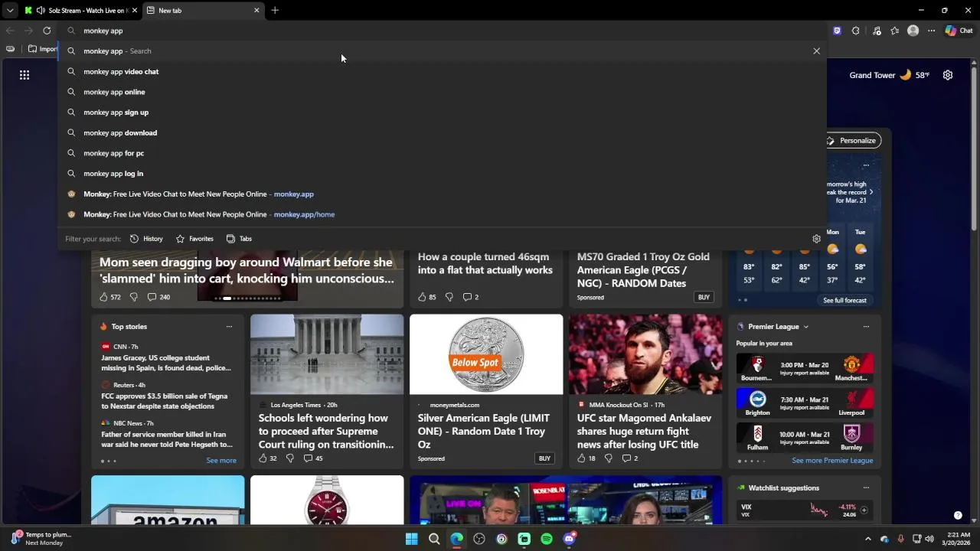The height and width of the screenshot is (551, 980).
Task: Open the Personalize button
Action: point(852,141)
